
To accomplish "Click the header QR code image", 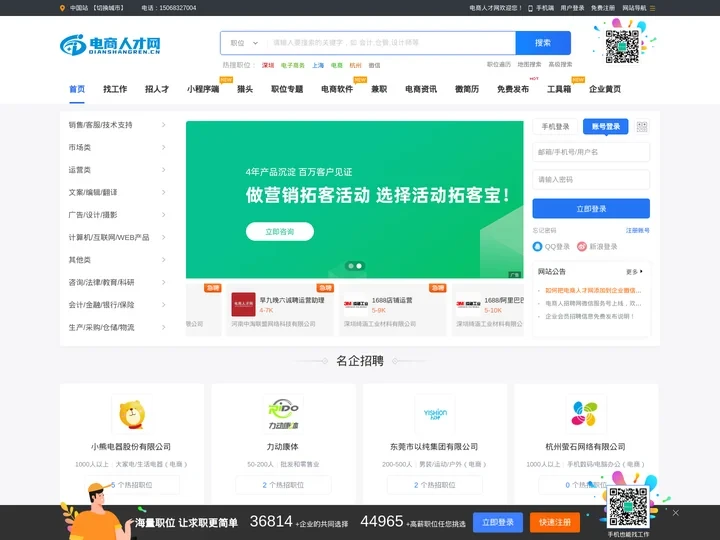I will tap(622, 46).
